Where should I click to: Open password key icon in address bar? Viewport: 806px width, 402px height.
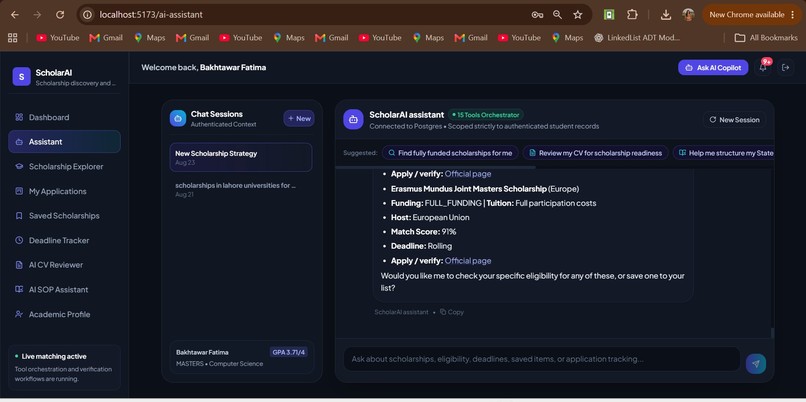click(537, 15)
